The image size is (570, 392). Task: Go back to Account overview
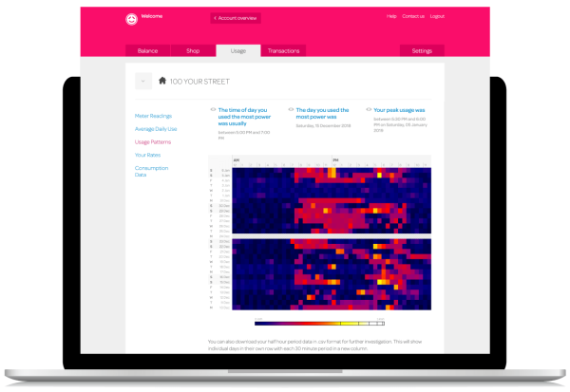(236, 18)
